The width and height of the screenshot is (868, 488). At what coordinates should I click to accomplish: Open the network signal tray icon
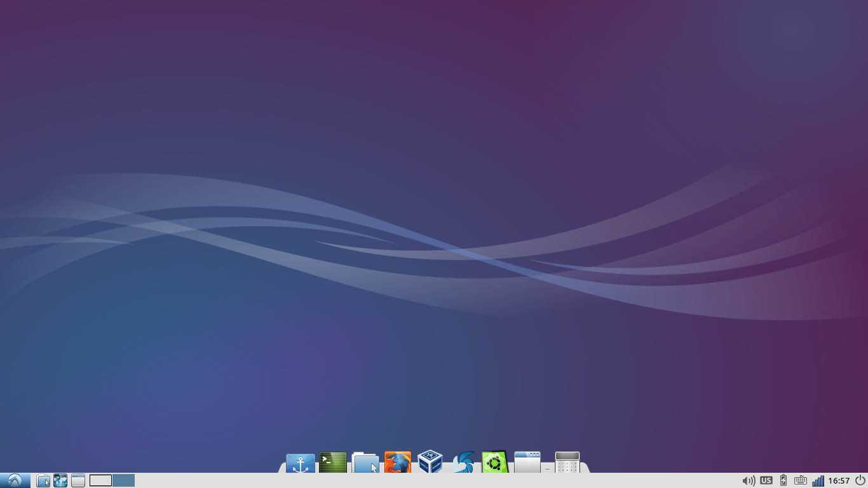(818, 480)
